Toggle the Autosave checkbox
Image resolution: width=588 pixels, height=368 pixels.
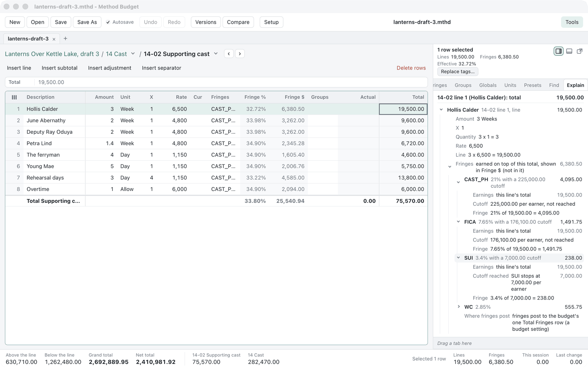click(108, 22)
